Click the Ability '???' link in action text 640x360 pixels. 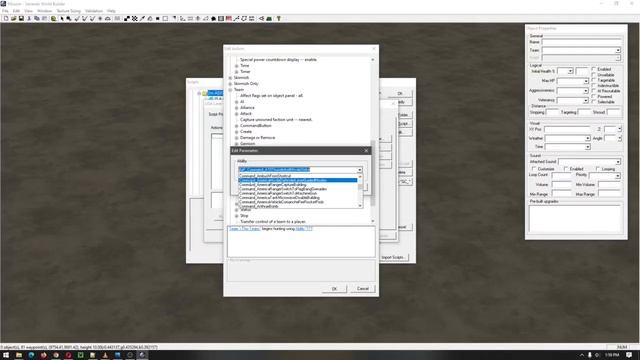coord(304,229)
